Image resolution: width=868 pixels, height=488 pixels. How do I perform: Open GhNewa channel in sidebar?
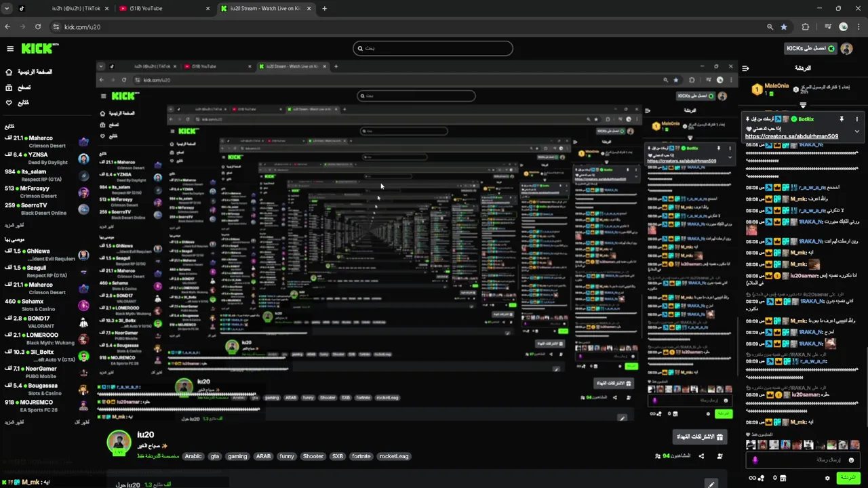[x=45, y=255]
